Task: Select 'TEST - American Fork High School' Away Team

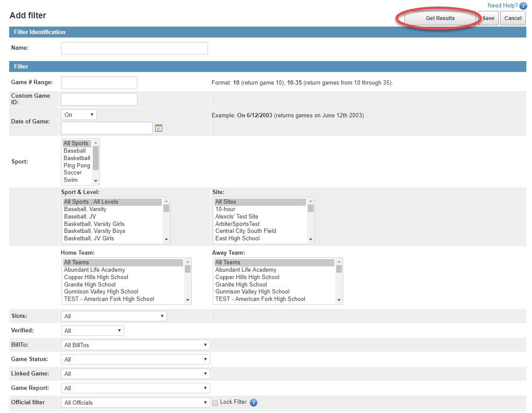Action: click(274, 299)
